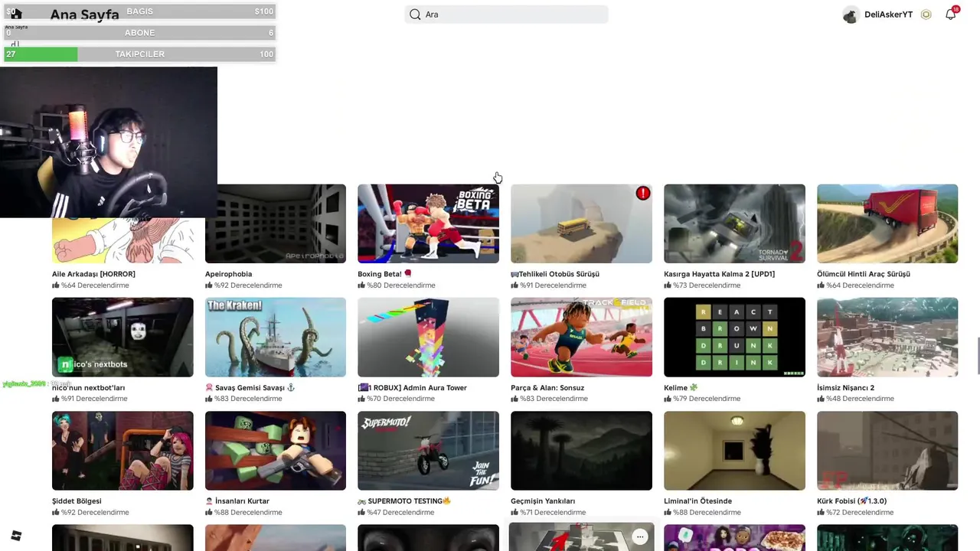980x551 pixels.
Task: Open the DeliAskerYT profile name
Action: point(888,15)
